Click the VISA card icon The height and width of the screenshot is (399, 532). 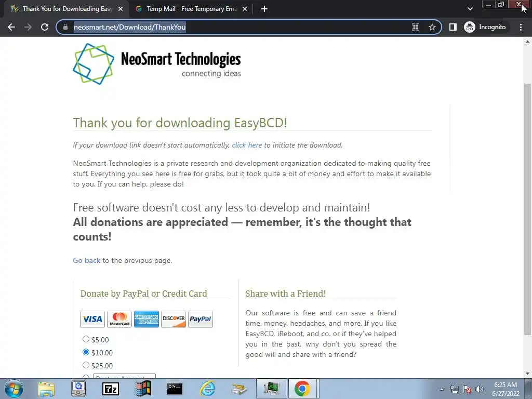click(92, 319)
